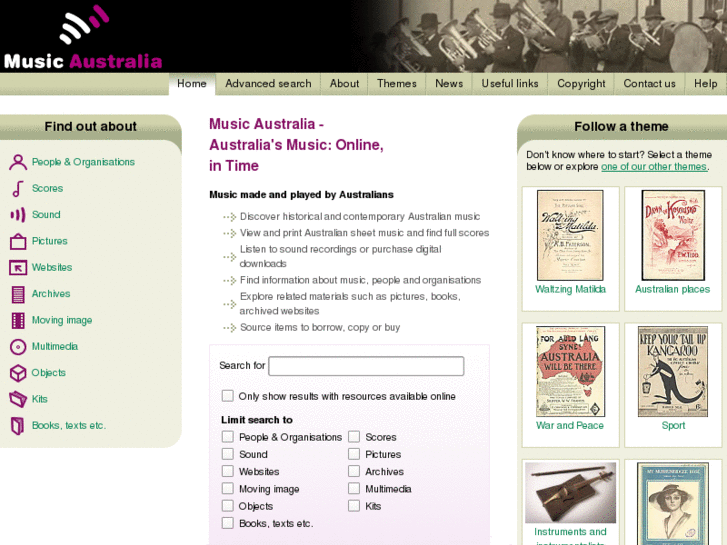Go to Advanced search tab
The image size is (727, 545).
268,84
